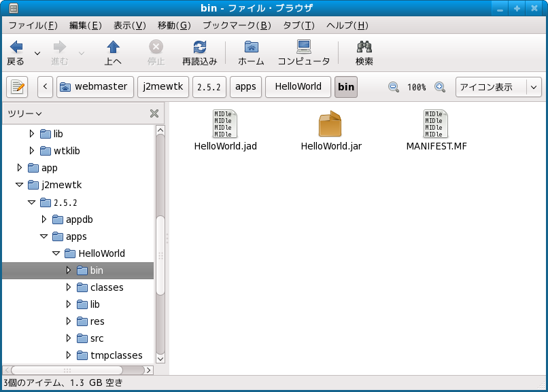548x392 pixels.
Task: Open the ツリー side pane selector
Action: [x=24, y=113]
